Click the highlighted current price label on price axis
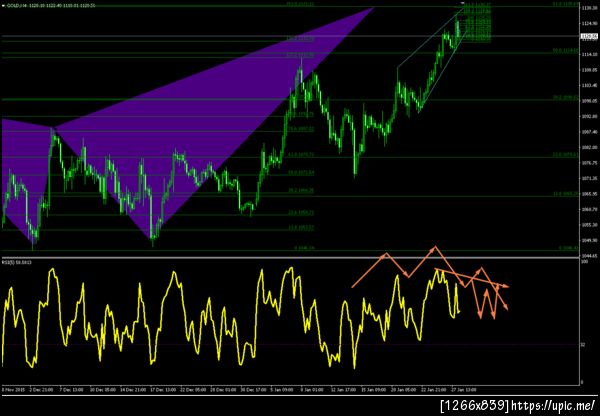This screenshot has height=416, width=600. 589,36
